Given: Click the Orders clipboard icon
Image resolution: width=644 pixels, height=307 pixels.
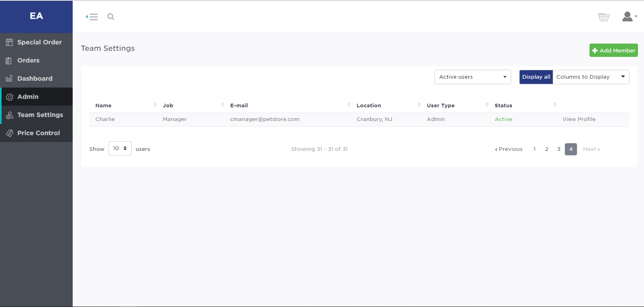Looking at the screenshot, I should (9, 61).
